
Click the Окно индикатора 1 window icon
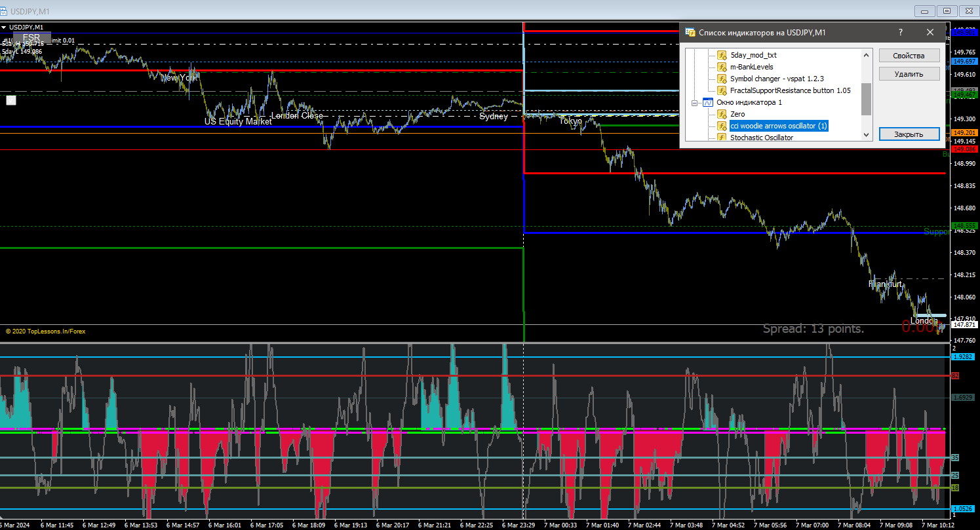click(x=708, y=102)
